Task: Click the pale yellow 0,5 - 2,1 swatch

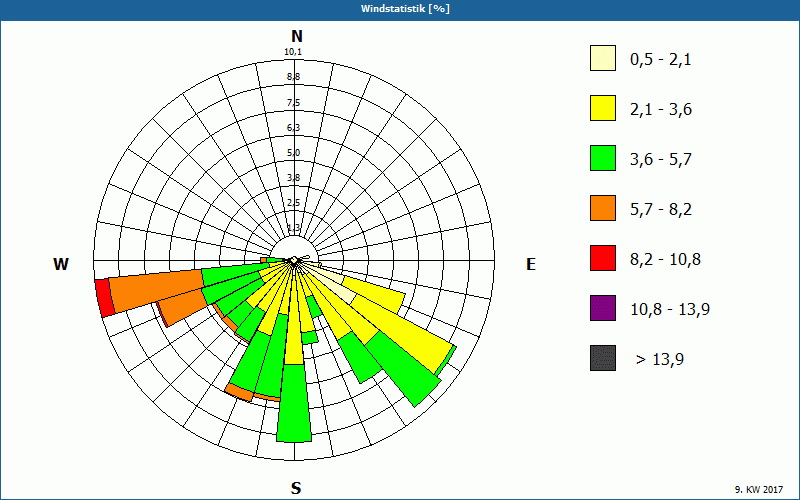Action: click(603, 58)
